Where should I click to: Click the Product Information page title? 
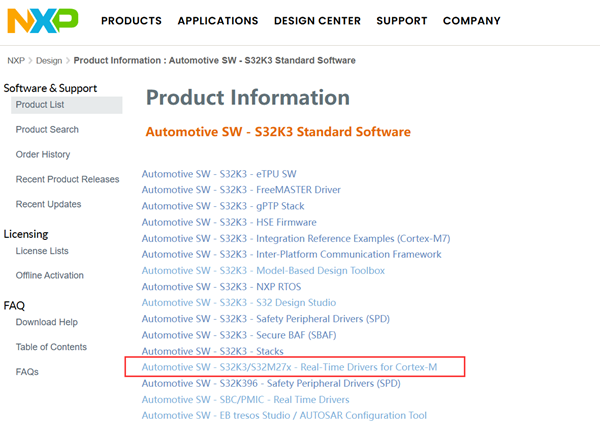[x=248, y=98]
